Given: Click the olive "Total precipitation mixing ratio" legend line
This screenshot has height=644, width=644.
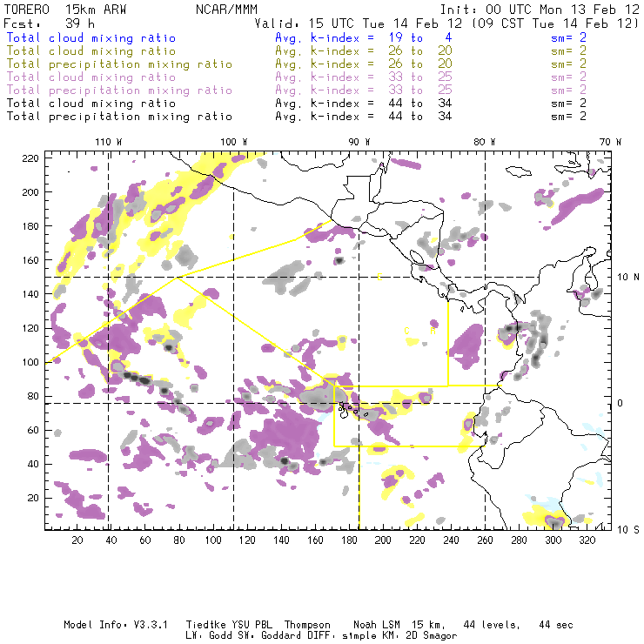Looking at the screenshot, I should 119,64.
